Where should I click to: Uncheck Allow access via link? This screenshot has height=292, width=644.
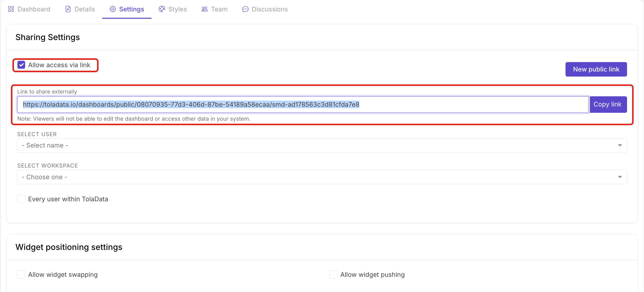click(21, 65)
